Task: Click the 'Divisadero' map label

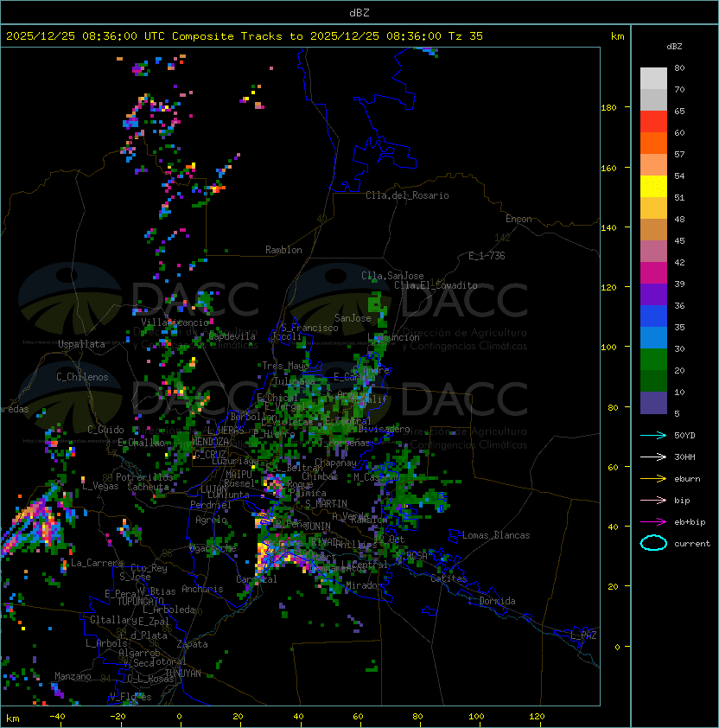Action: [385, 429]
